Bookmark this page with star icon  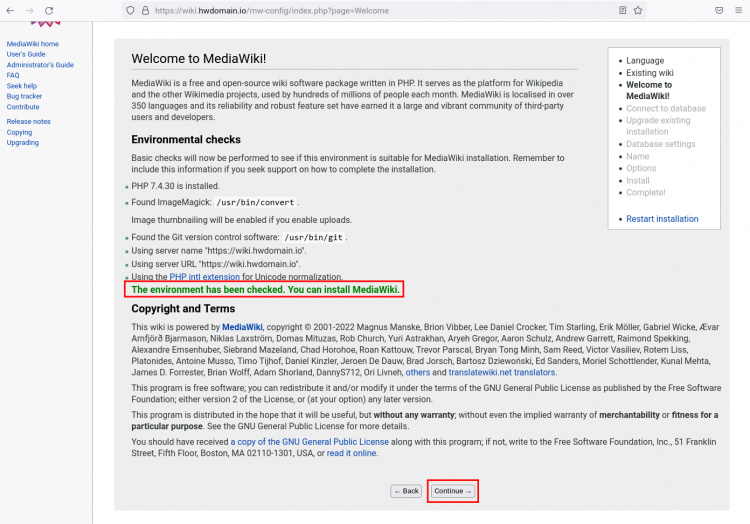pos(639,10)
